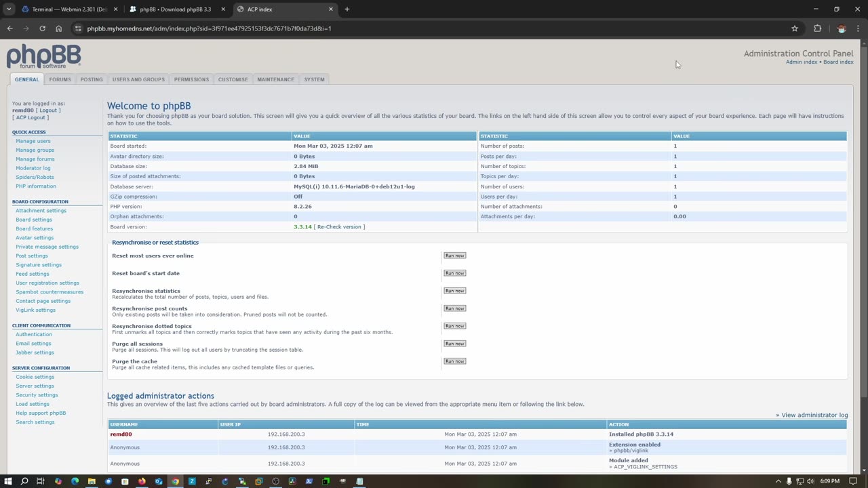The width and height of the screenshot is (868, 488).
Task: Open Windows taskbar search
Action: (24, 481)
